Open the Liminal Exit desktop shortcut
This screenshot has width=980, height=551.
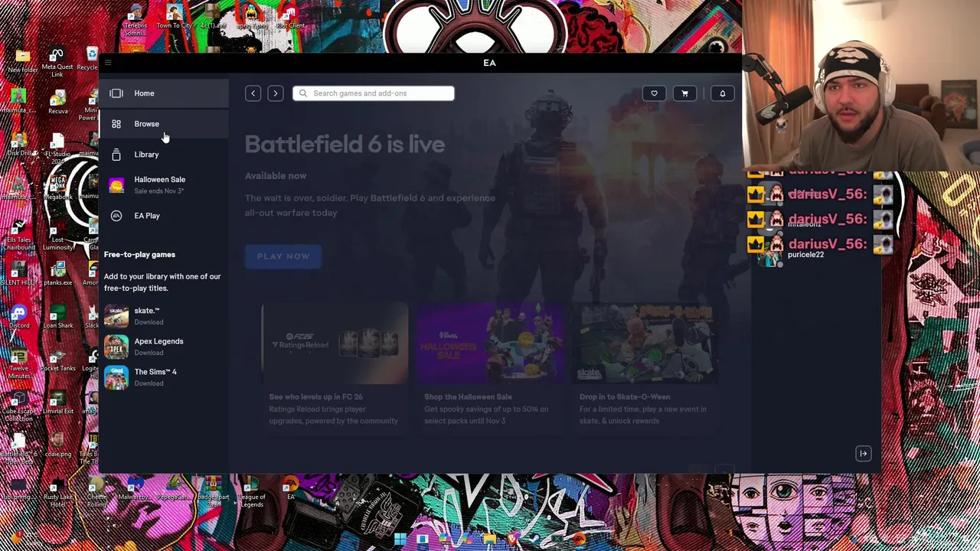click(x=57, y=403)
